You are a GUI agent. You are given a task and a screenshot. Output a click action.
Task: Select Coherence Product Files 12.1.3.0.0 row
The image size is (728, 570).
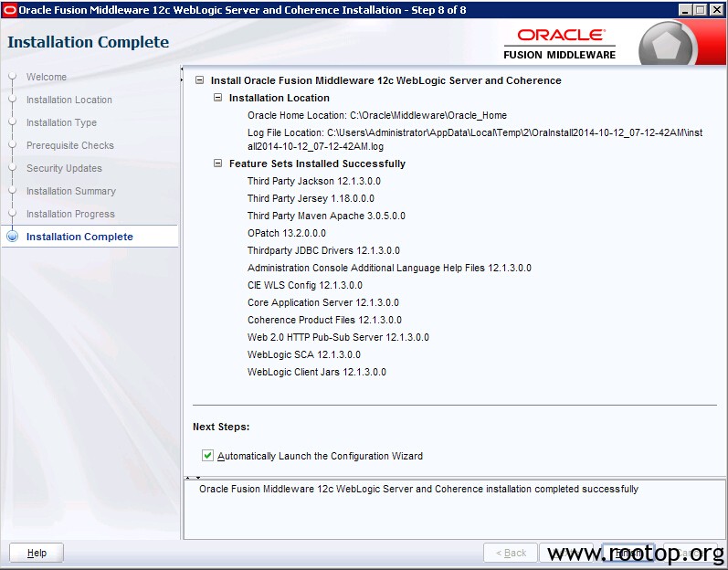coord(324,320)
